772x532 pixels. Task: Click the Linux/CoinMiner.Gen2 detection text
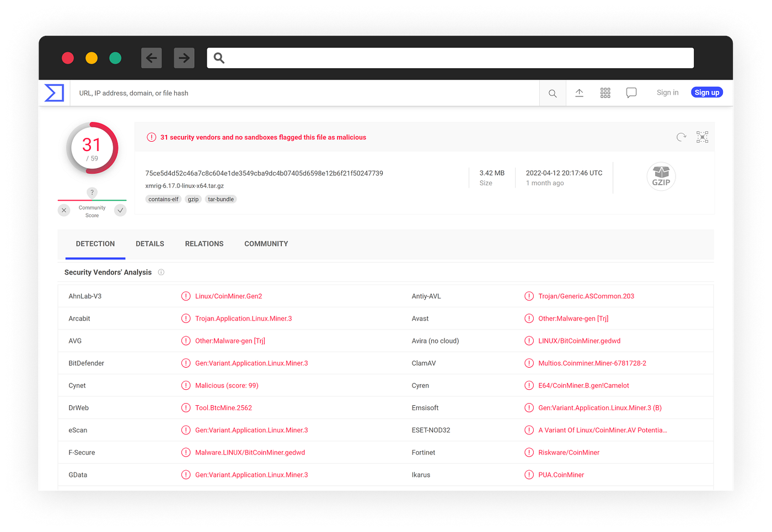pyautogui.click(x=229, y=296)
